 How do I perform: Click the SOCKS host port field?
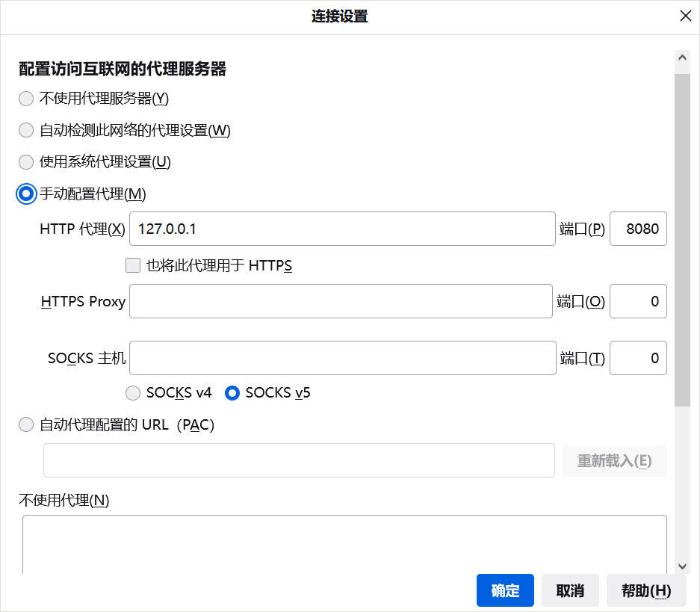[x=638, y=358]
